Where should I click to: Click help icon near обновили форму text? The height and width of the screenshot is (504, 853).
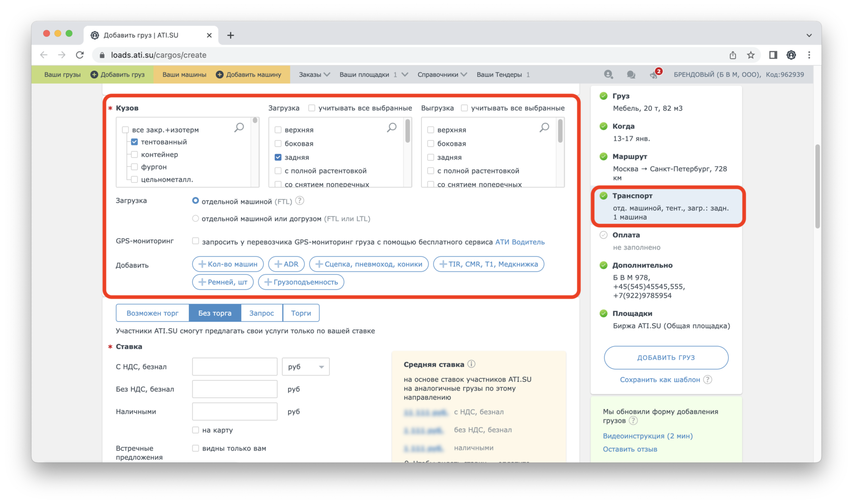click(x=633, y=421)
